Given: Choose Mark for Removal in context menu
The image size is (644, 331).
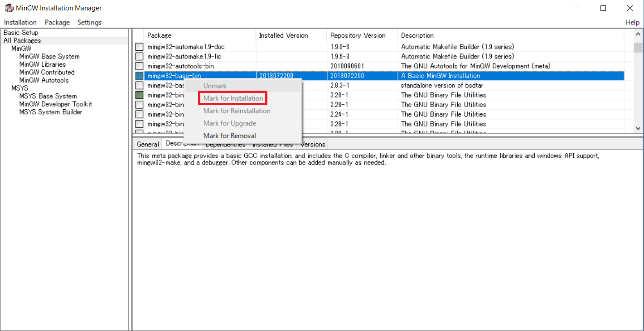Looking at the screenshot, I should (229, 136).
